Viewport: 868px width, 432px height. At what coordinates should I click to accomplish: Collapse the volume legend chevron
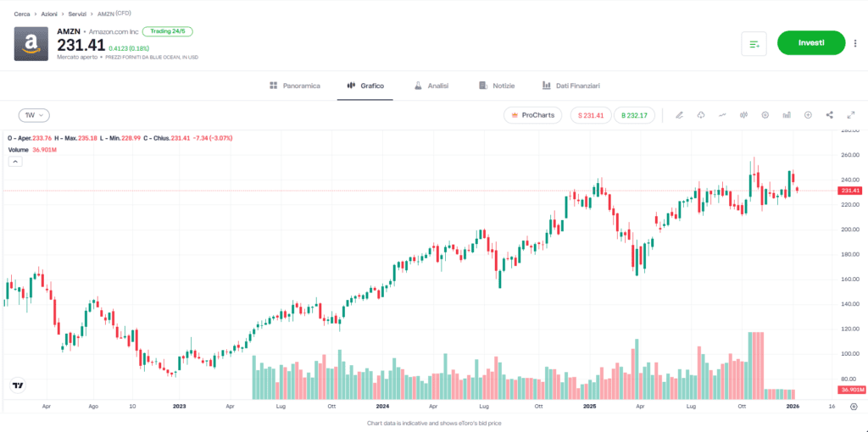coord(14,162)
